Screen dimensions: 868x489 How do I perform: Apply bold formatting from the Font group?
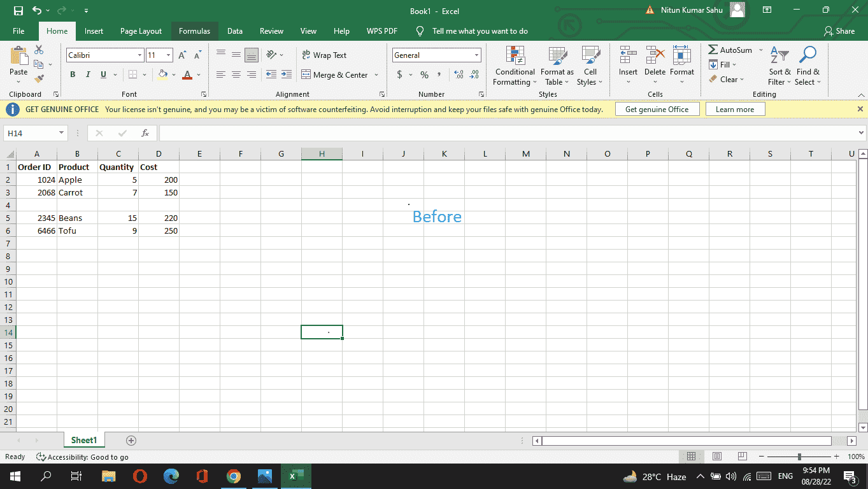click(72, 74)
